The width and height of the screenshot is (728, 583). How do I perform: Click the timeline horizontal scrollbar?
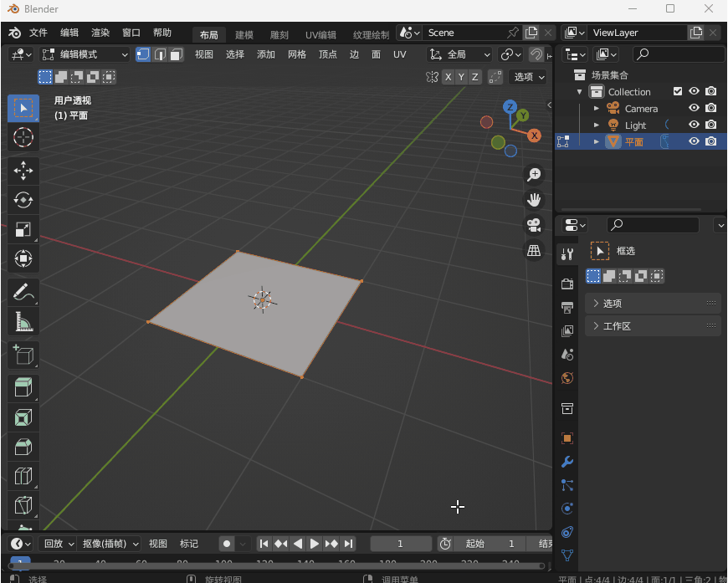click(x=276, y=565)
